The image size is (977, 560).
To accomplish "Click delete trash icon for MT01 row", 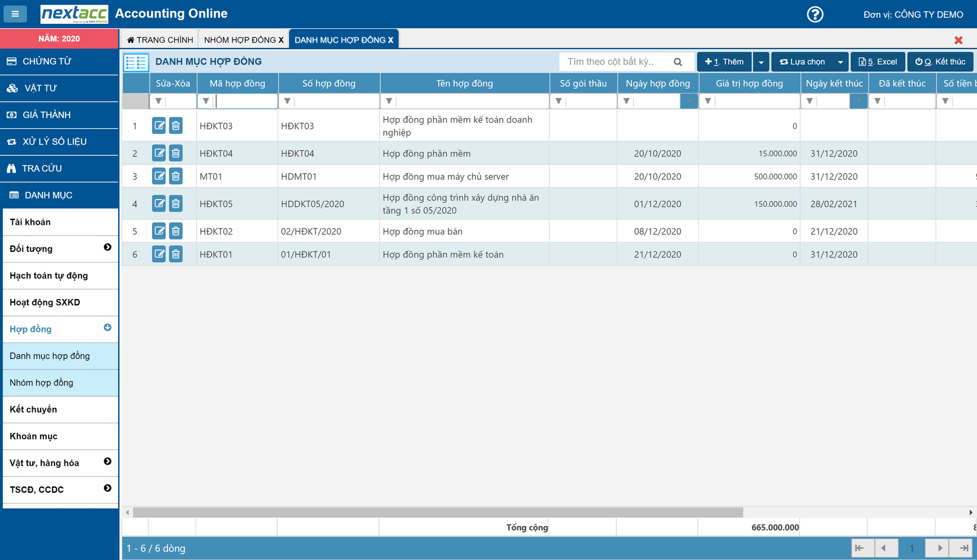I will (176, 176).
